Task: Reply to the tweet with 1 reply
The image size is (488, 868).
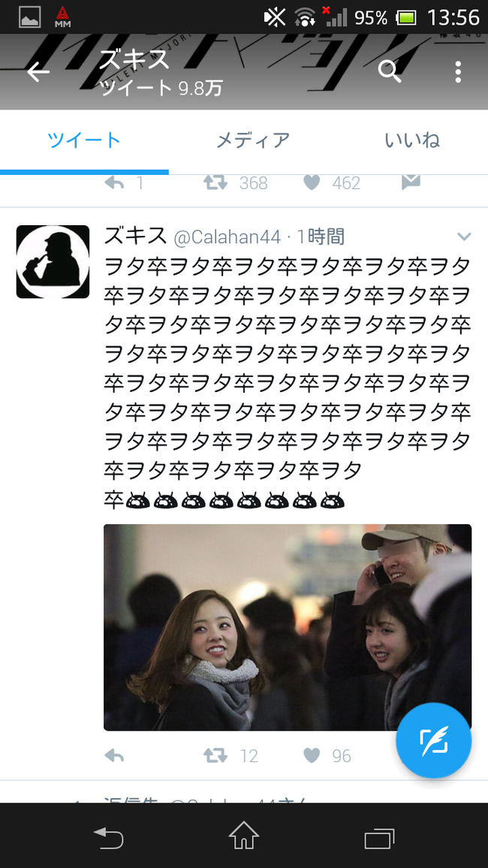Action: [x=115, y=182]
